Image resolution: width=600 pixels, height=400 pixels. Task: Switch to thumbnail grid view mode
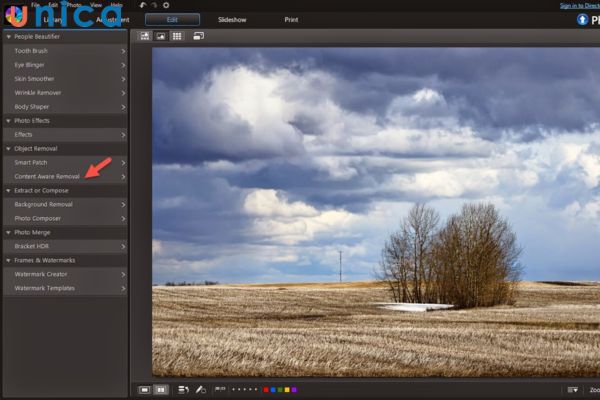177,36
